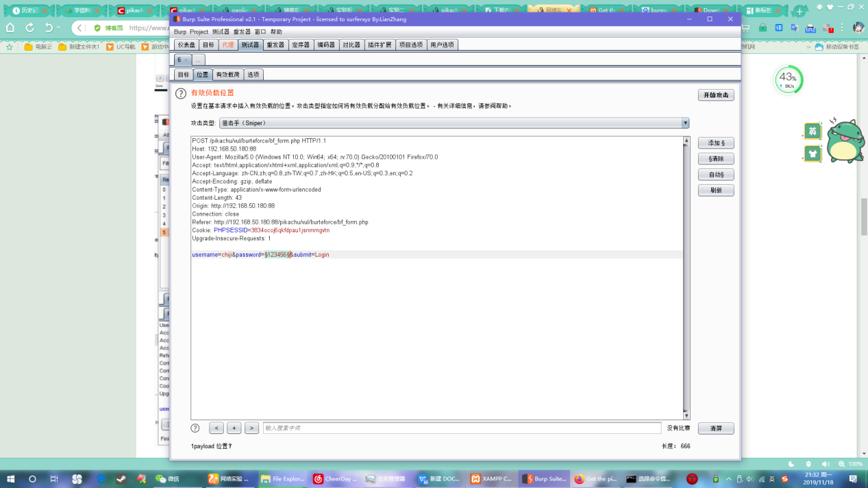Click the browser reload icon
Viewport: 868px width, 488px height.
pyautogui.click(x=30, y=27)
